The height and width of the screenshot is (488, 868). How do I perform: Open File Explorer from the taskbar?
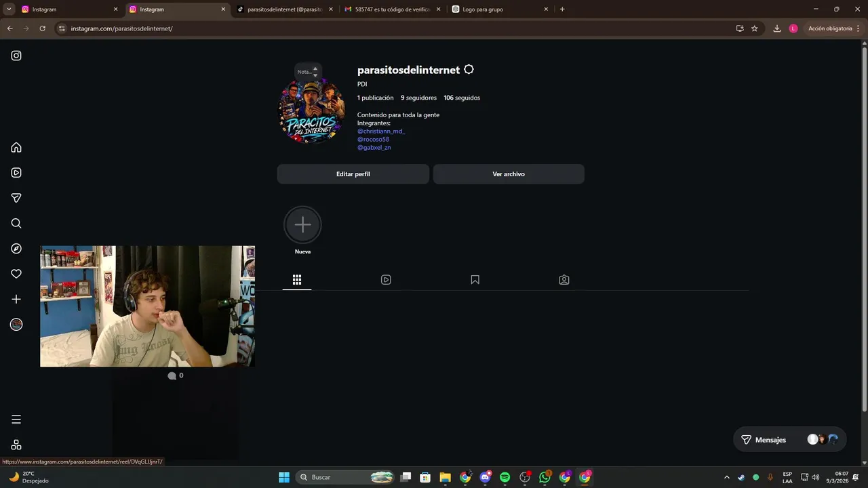click(x=445, y=477)
